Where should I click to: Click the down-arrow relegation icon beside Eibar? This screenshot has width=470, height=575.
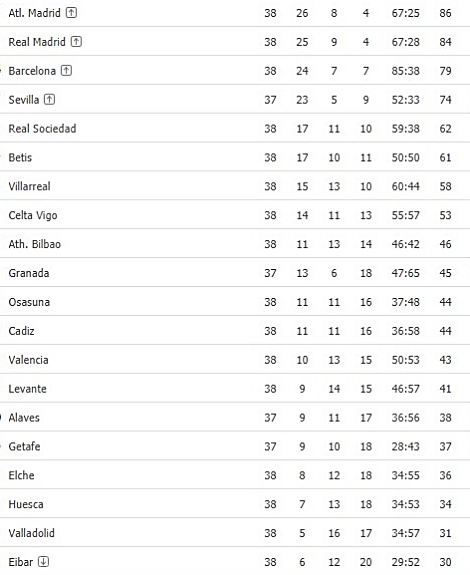pos(43,561)
